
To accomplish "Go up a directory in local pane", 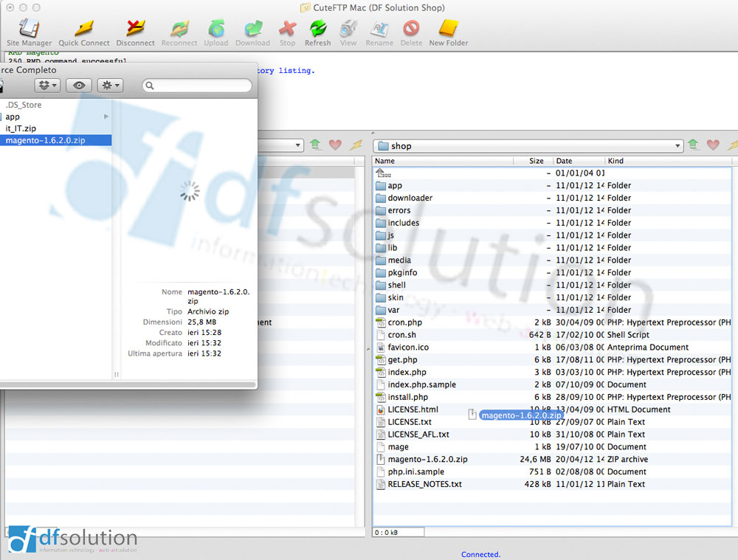I will click(x=315, y=144).
